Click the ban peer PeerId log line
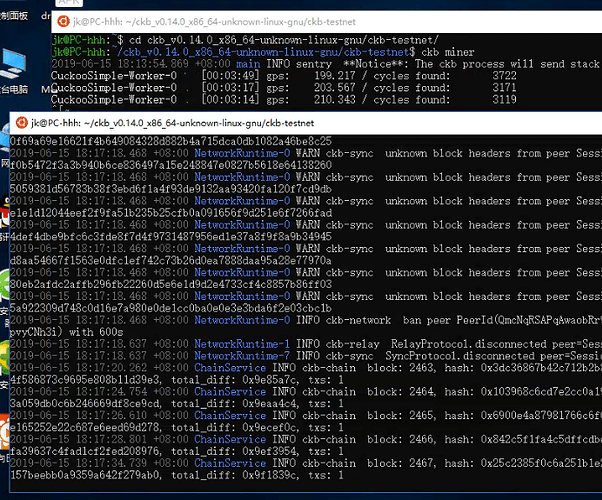The width and height of the screenshot is (602, 500). 306,326
